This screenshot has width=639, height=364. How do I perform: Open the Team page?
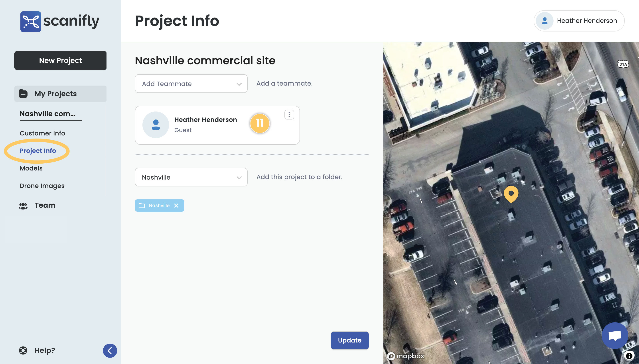tap(45, 205)
